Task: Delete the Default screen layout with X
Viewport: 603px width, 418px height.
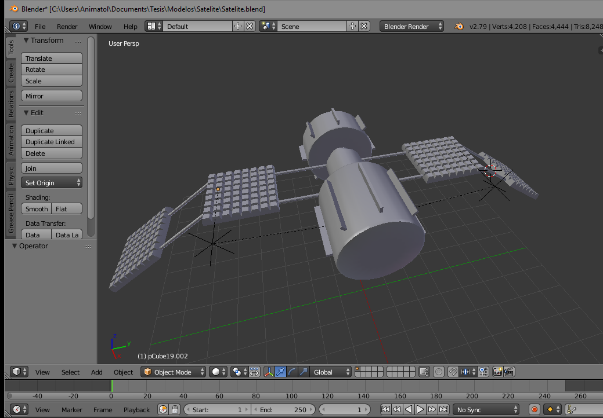Action: [x=250, y=26]
